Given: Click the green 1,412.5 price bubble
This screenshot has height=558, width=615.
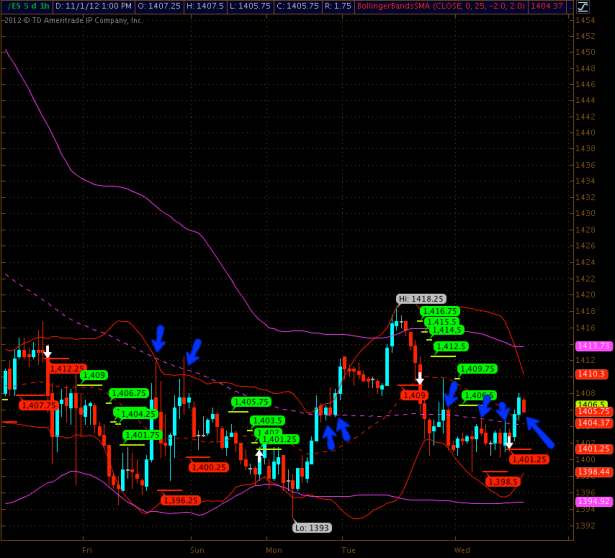Looking at the screenshot, I should pyautogui.click(x=451, y=346).
